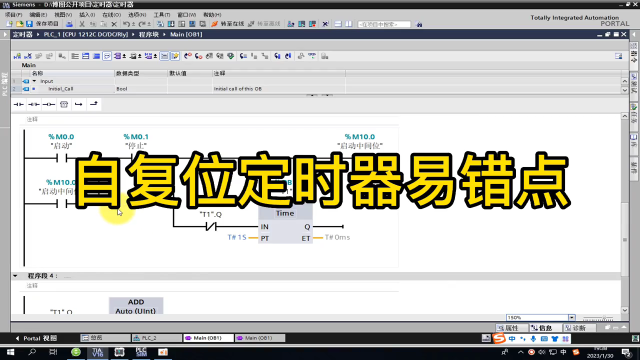Click the Split editor horizontally icon

tap(338, 24)
